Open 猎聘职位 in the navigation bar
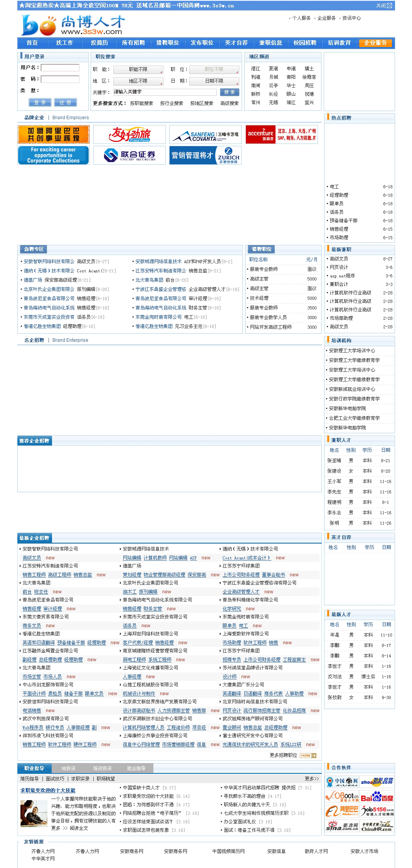The image size is (412, 868). (x=168, y=43)
